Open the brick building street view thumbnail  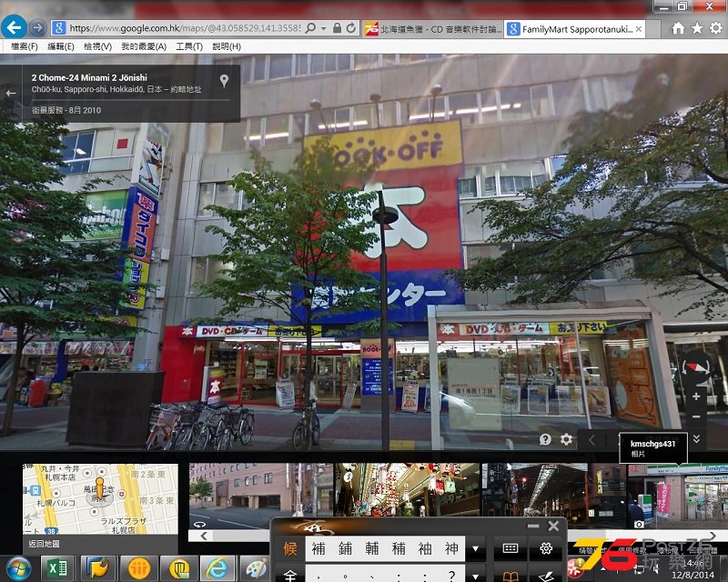260,496
